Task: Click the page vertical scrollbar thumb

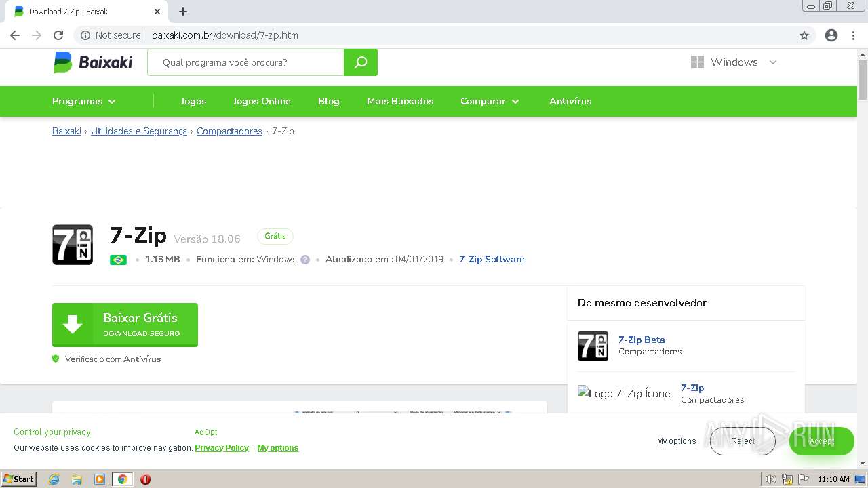Action: point(863,79)
